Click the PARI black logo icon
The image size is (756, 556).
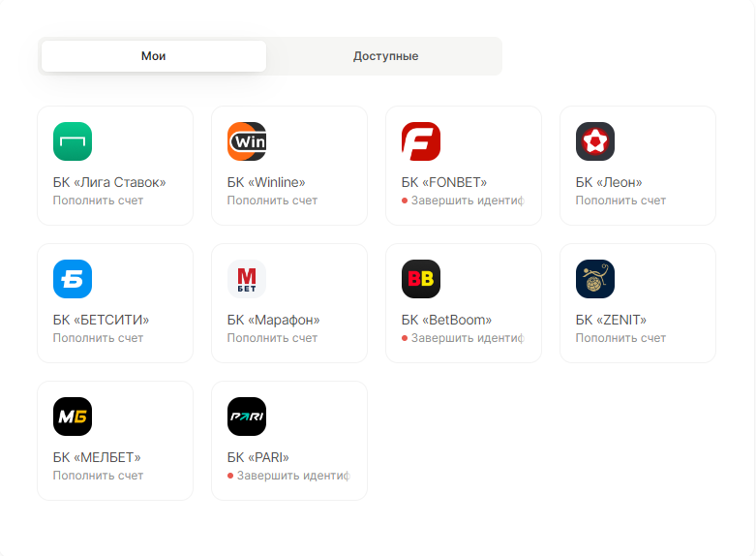pyautogui.click(x=247, y=417)
